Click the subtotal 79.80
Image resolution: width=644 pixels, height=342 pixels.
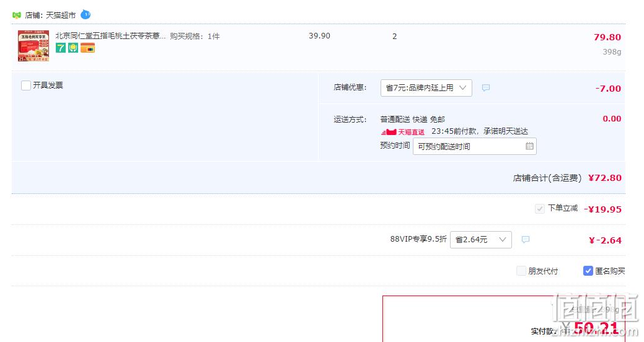tap(607, 37)
